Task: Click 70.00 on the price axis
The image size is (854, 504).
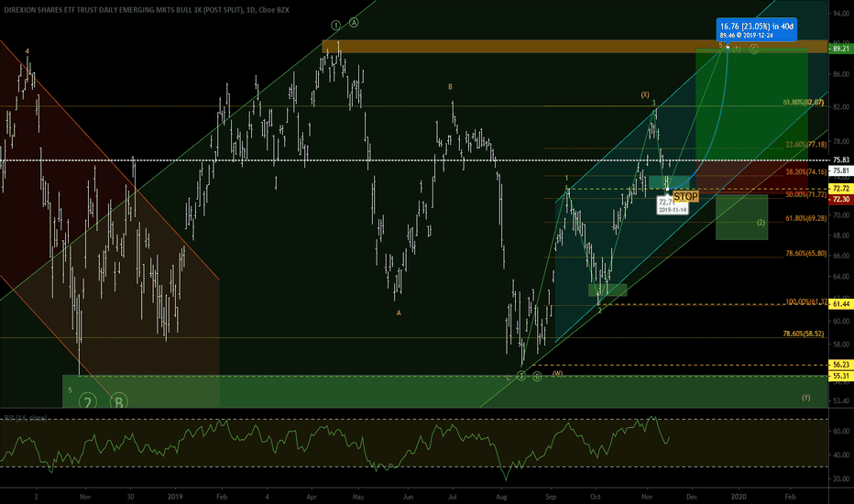Action: tap(841, 214)
